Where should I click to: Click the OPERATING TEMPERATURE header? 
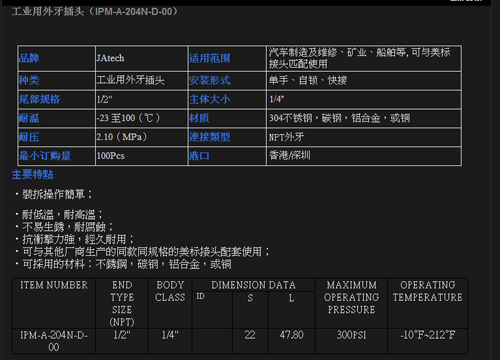428,291
